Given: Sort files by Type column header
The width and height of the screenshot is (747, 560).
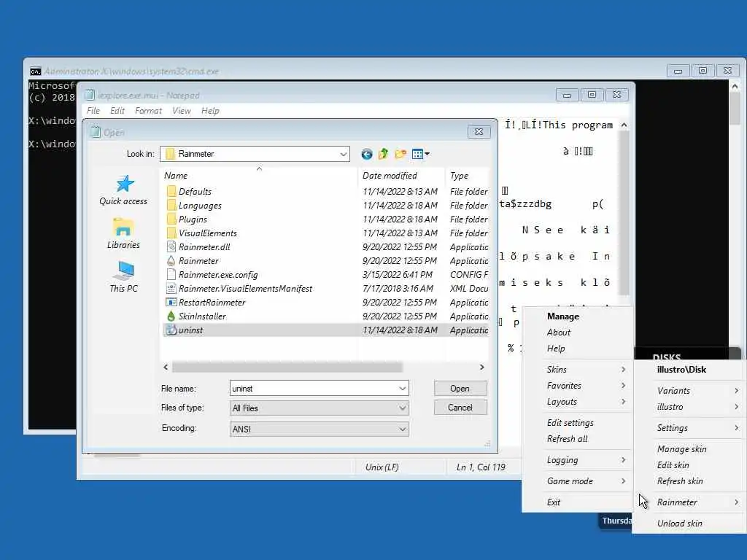Looking at the screenshot, I should tap(468, 175).
